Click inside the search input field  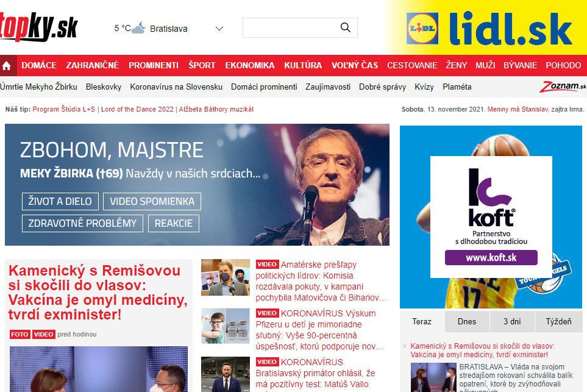291,27
